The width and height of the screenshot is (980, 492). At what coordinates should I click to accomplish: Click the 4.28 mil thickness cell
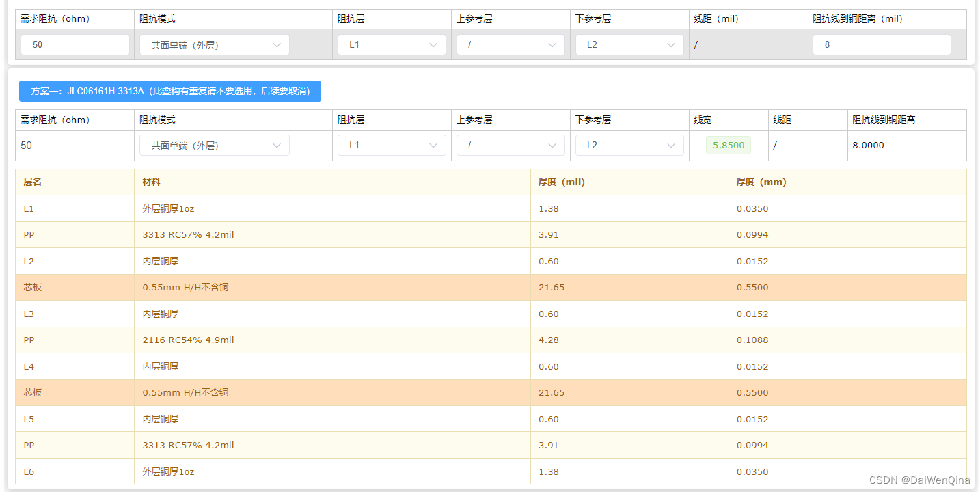point(629,340)
